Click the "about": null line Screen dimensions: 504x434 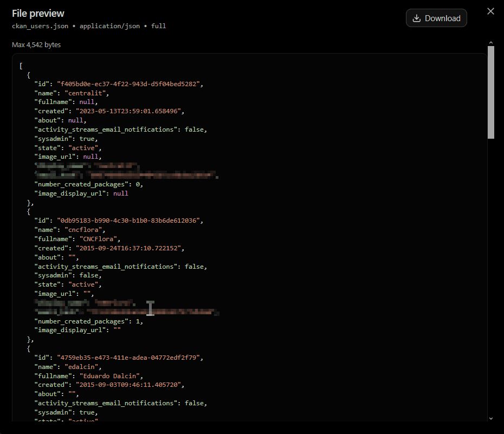pyautogui.click(x=61, y=120)
